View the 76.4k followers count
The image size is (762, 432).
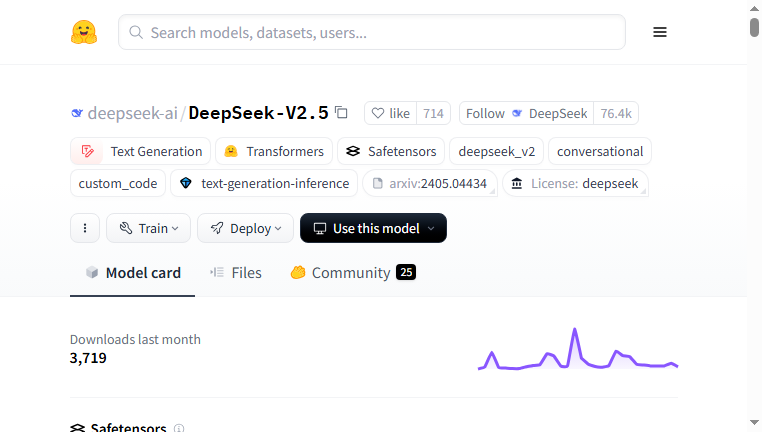click(616, 113)
